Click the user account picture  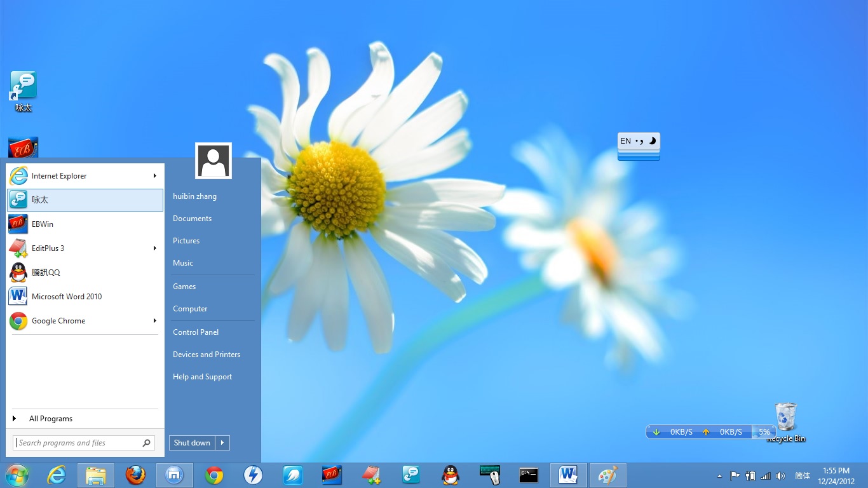click(214, 161)
